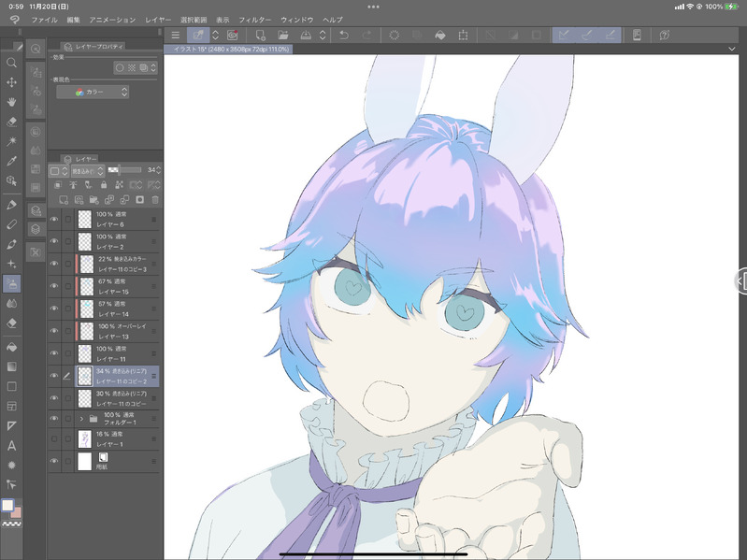Screen dimensions: 747x560
Task: Delete layer using trash icon
Action: [155, 199]
